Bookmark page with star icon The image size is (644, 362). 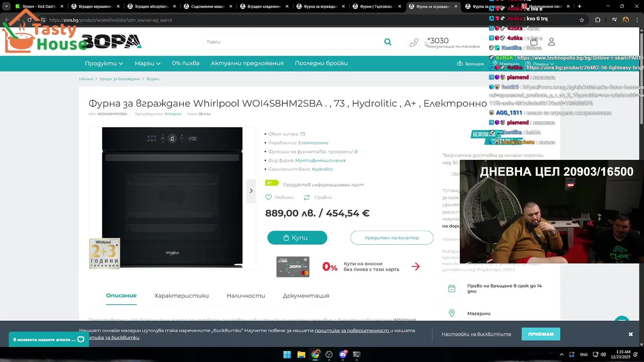[582, 20]
